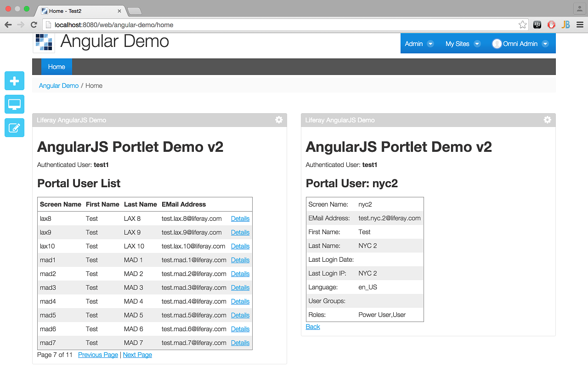Open Details for user mad3

(x=240, y=287)
